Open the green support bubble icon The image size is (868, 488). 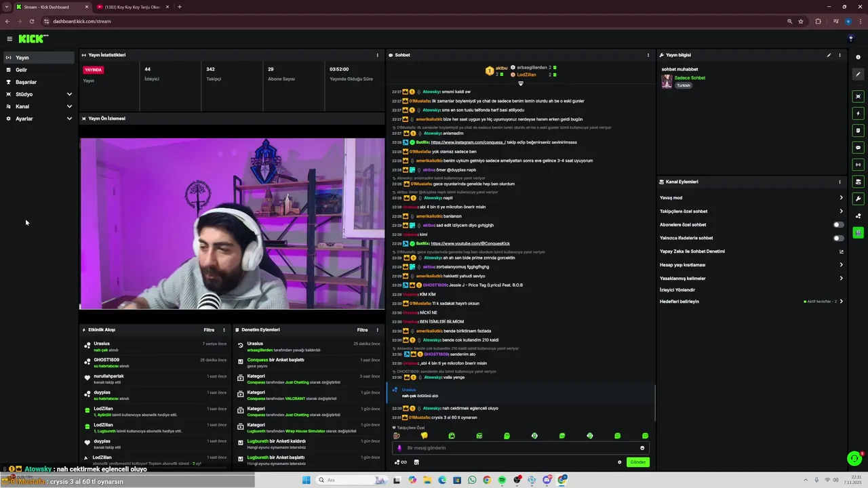pyautogui.click(x=854, y=459)
